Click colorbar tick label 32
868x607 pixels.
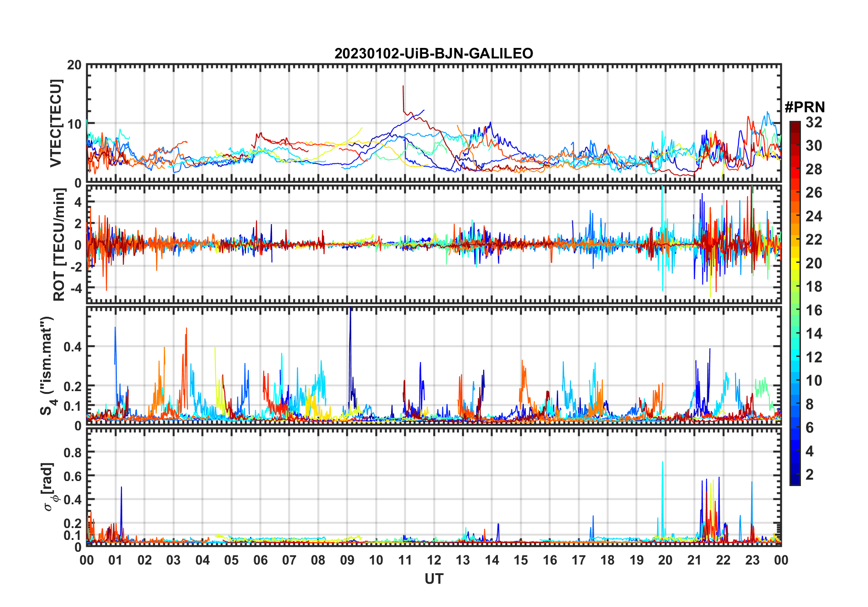[814, 122]
